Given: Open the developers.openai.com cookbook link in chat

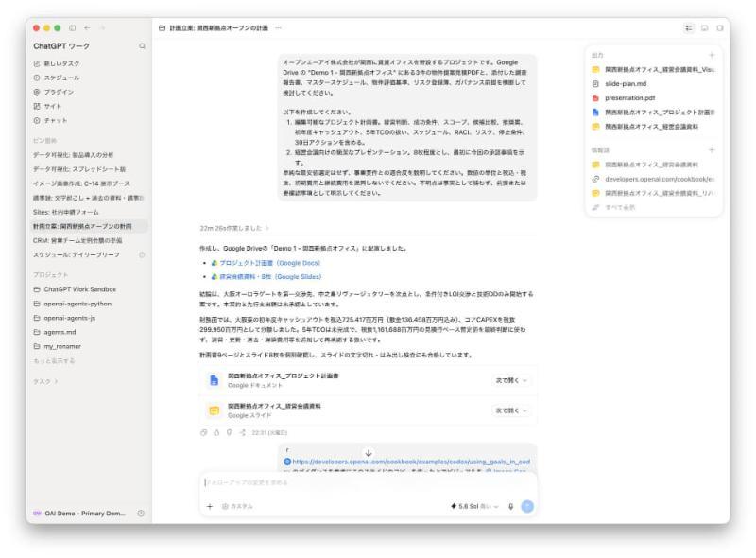Looking at the screenshot, I should pos(411,462).
